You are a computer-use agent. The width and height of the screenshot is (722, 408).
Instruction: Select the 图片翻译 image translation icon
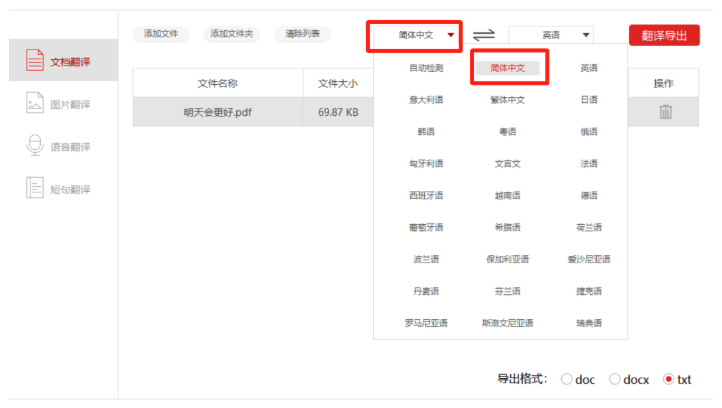click(x=34, y=104)
